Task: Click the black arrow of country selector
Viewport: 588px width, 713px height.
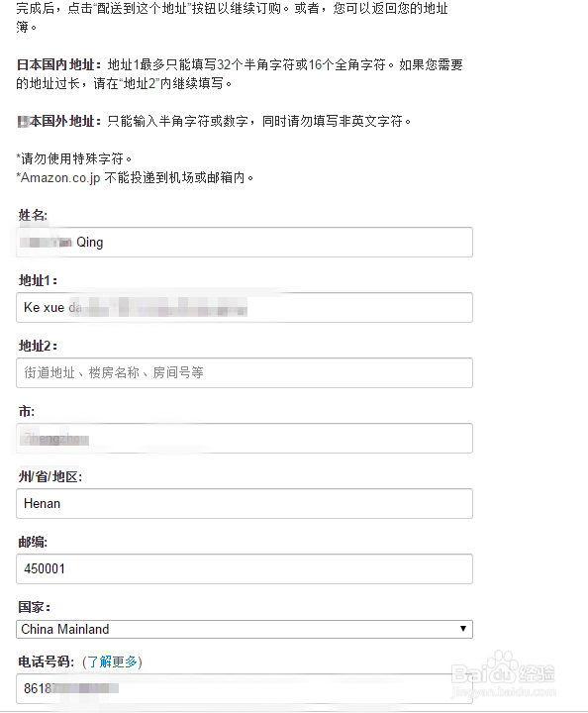Action: pos(463,629)
